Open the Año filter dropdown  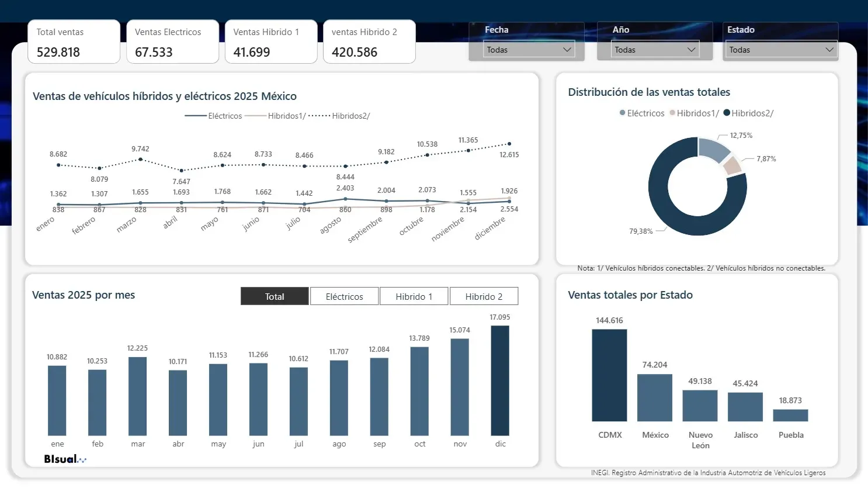pos(654,50)
